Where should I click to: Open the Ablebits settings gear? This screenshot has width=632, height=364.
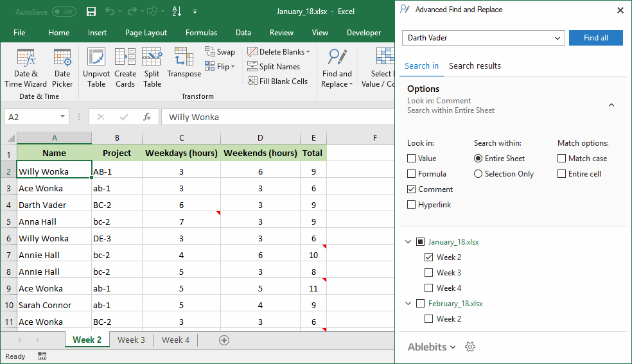[x=470, y=347]
